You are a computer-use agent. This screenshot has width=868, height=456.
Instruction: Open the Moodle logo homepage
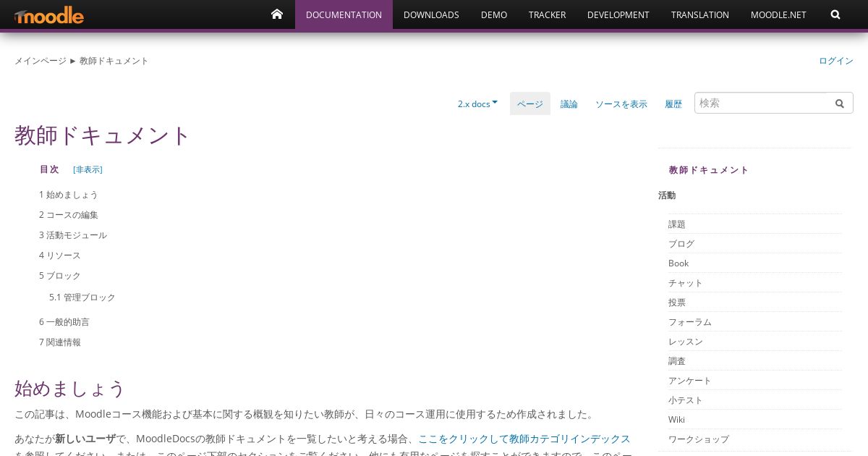(x=49, y=15)
